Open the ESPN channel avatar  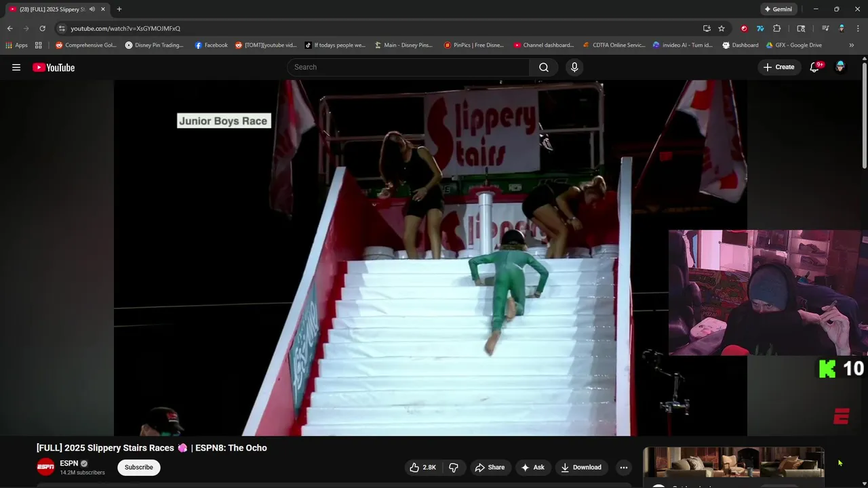45,467
